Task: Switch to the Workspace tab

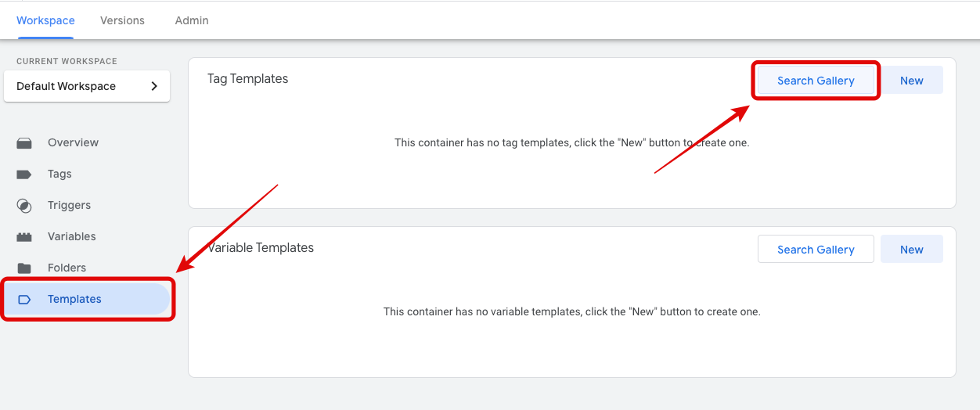Action: (x=45, y=20)
